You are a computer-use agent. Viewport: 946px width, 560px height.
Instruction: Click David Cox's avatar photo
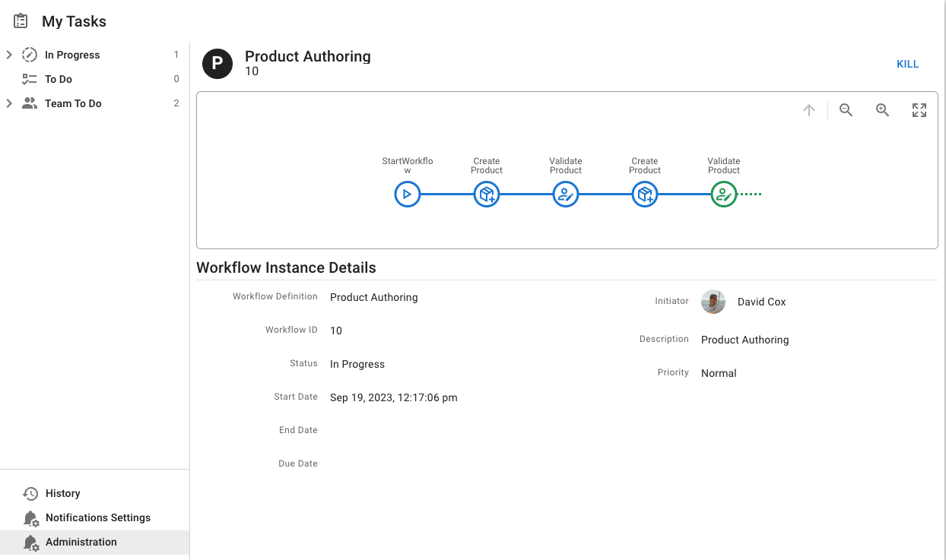(x=713, y=302)
